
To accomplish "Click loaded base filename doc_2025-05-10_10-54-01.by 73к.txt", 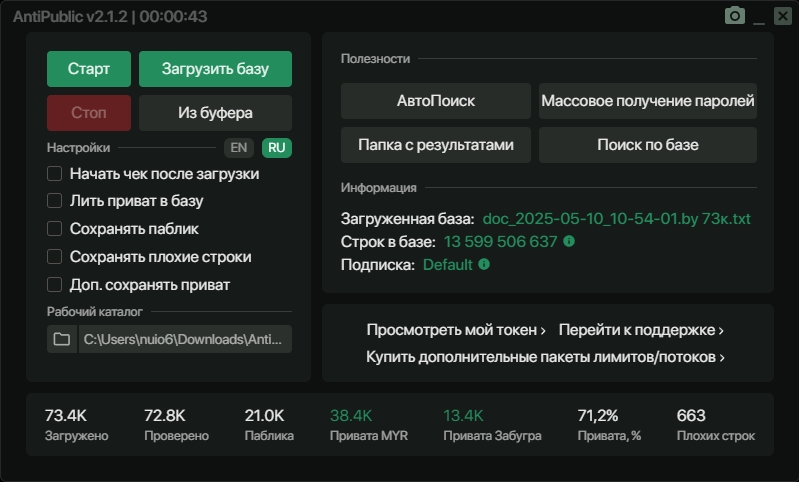I will tap(617, 219).
